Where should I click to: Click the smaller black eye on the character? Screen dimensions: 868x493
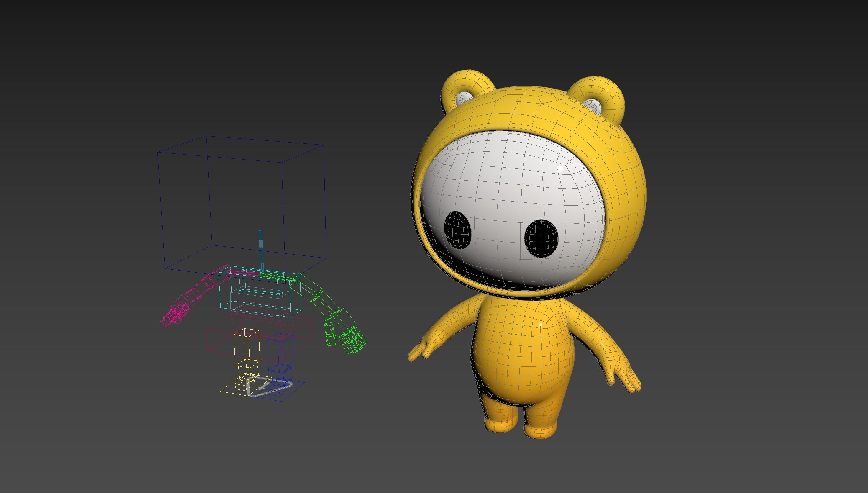tap(457, 231)
